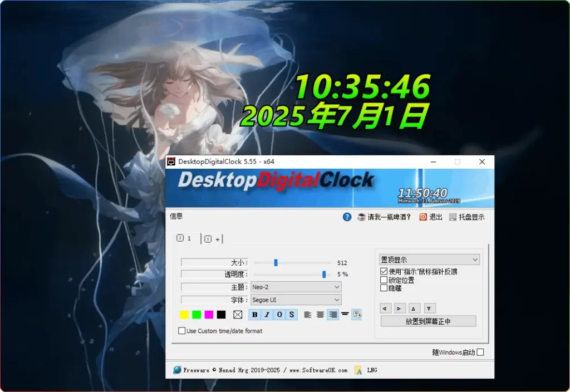Enable the 使用"指示"鼠标指针反馈 checkbox

pyautogui.click(x=384, y=271)
